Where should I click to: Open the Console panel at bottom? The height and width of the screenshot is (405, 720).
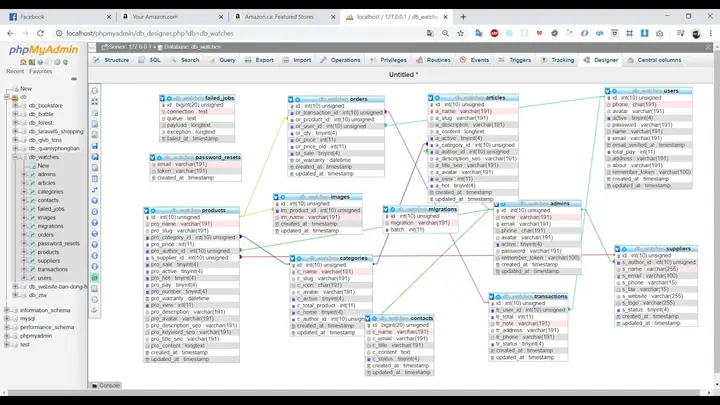click(106, 385)
